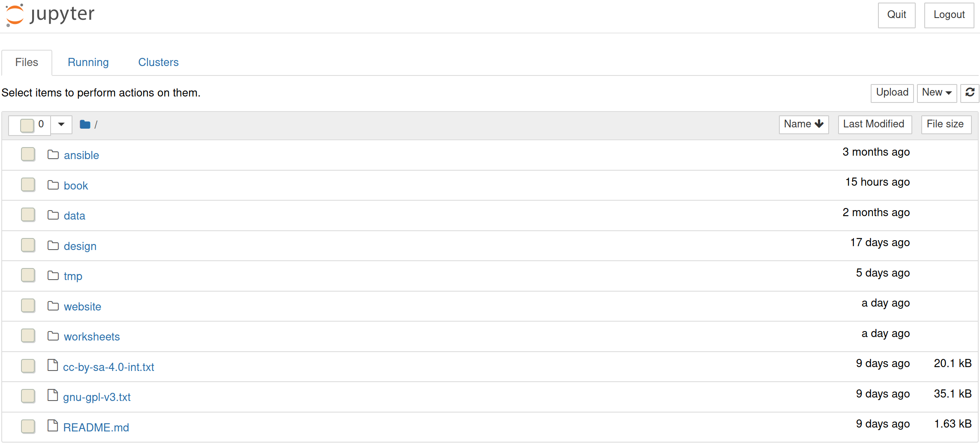This screenshot has width=980, height=443.
Task: Switch to the Running tab
Action: click(88, 62)
